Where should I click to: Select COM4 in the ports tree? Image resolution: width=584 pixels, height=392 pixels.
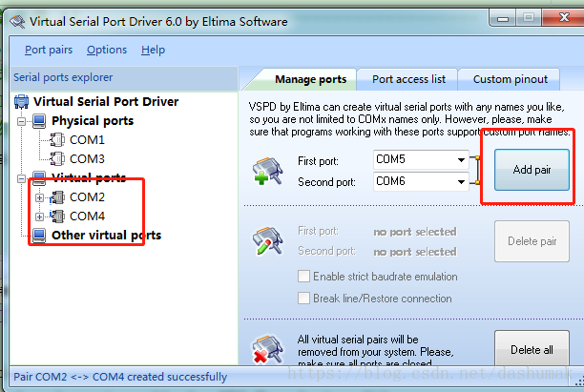click(x=87, y=216)
